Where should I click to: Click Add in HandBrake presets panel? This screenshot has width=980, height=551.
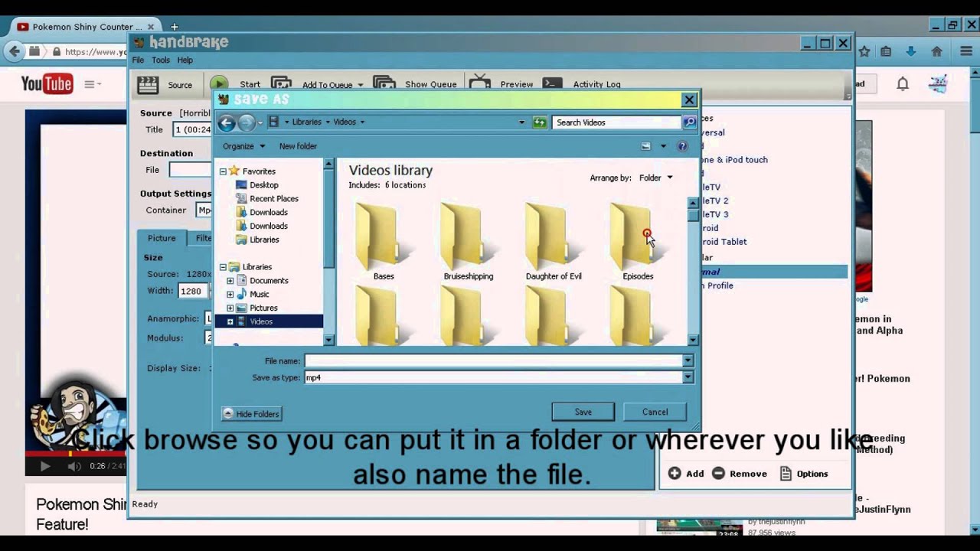pyautogui.click(x=686, y=474)
